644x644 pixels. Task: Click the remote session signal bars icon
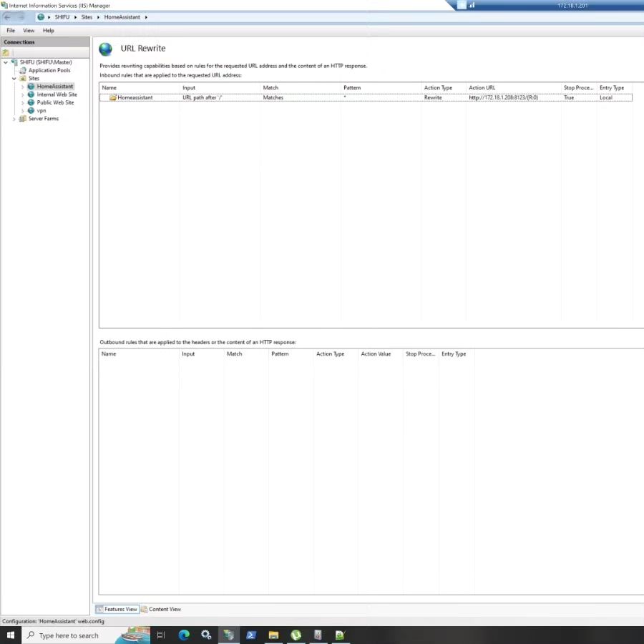(x=472, y=5)
